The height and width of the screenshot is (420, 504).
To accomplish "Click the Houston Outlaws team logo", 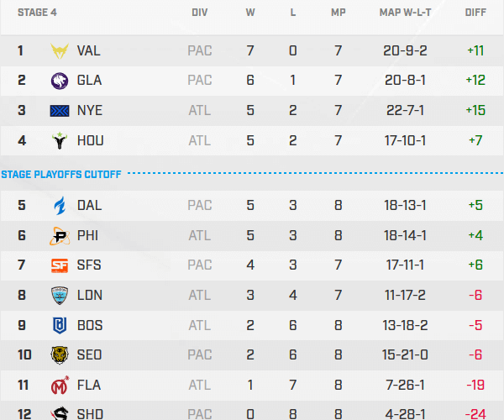I will click(60, 141).
